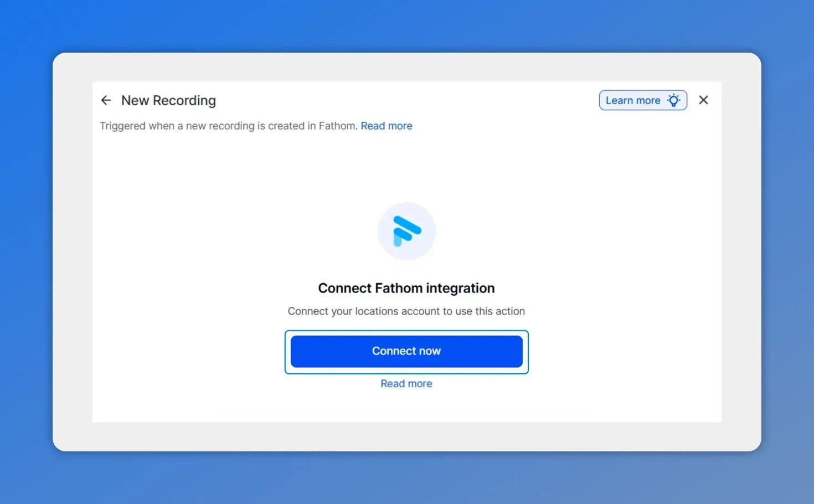This screenshot has height=504, width=814.
Task: Click the Connect Fathom integration heading
Action: (406, 288)
